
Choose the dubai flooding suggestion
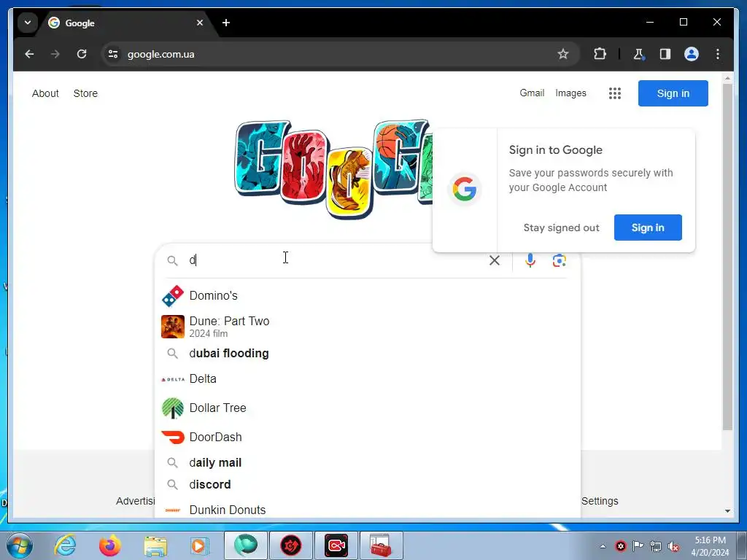(x=368, y=354)
